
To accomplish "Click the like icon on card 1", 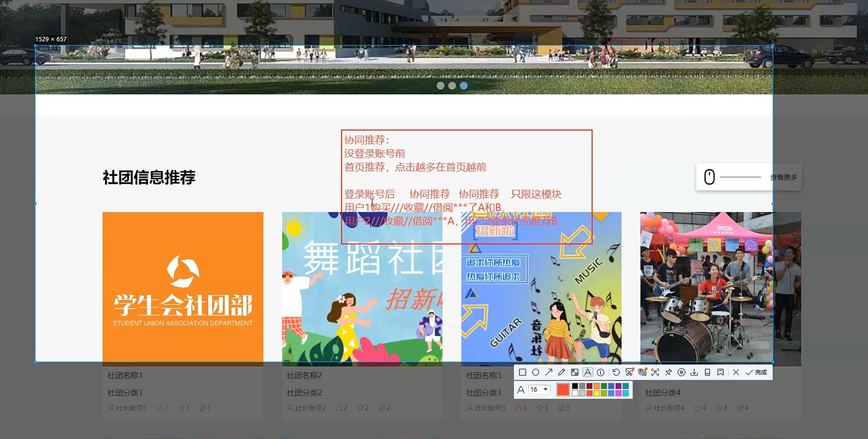I will [160, 408].
